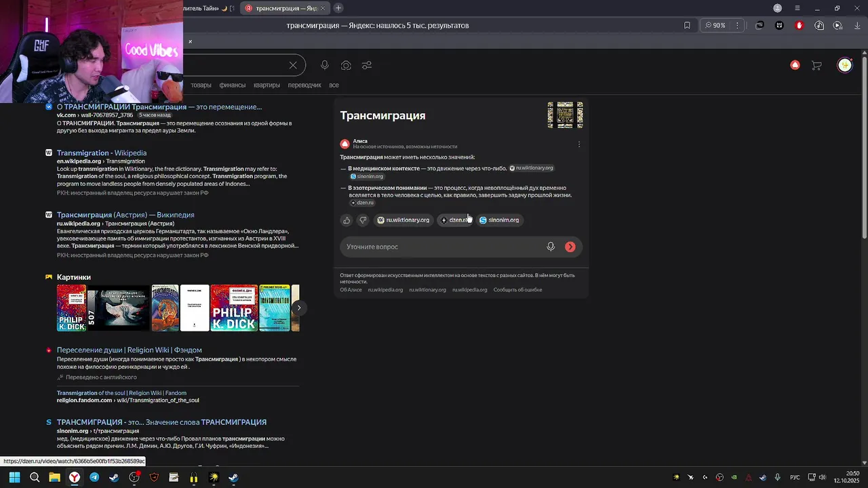Open О ТРАНСМИГРАЦИИ vk.com result
Screen dimensions: 868x488
point(159,106)
